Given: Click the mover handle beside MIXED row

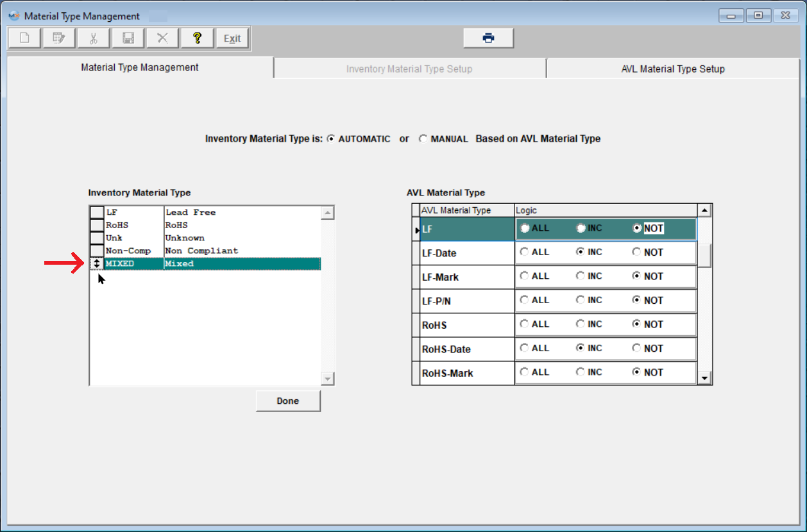Looking at the screenshot, I should tap(96, 263).
